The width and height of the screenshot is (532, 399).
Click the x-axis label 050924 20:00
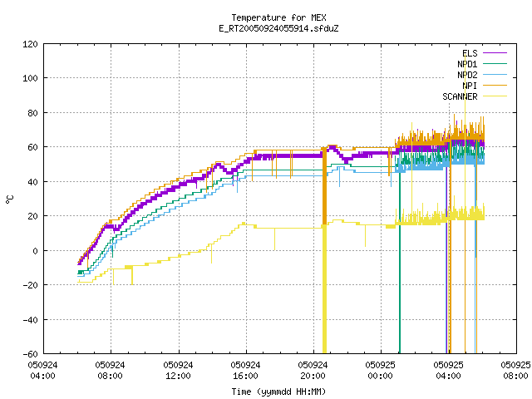point(313,371)
